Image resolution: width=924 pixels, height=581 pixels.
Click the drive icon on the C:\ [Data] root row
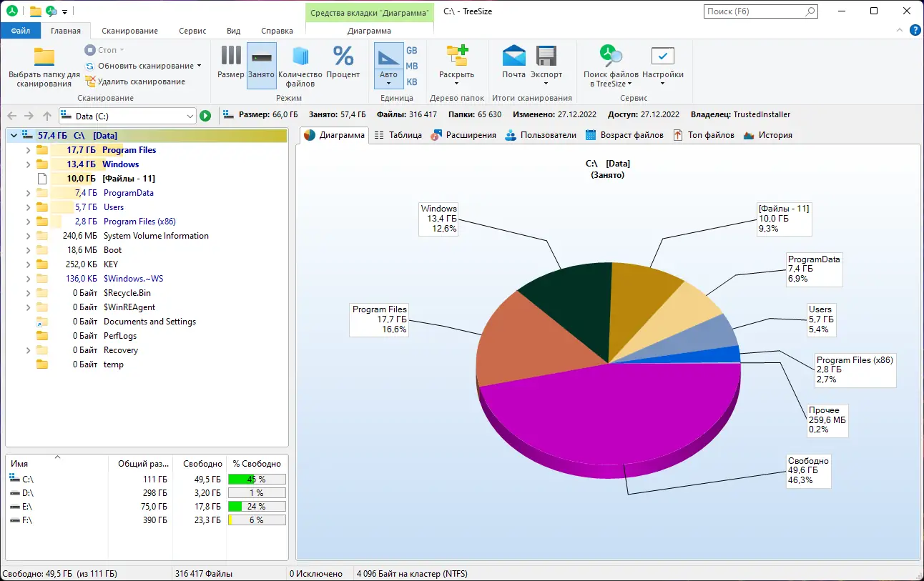[x=27, y=135]
